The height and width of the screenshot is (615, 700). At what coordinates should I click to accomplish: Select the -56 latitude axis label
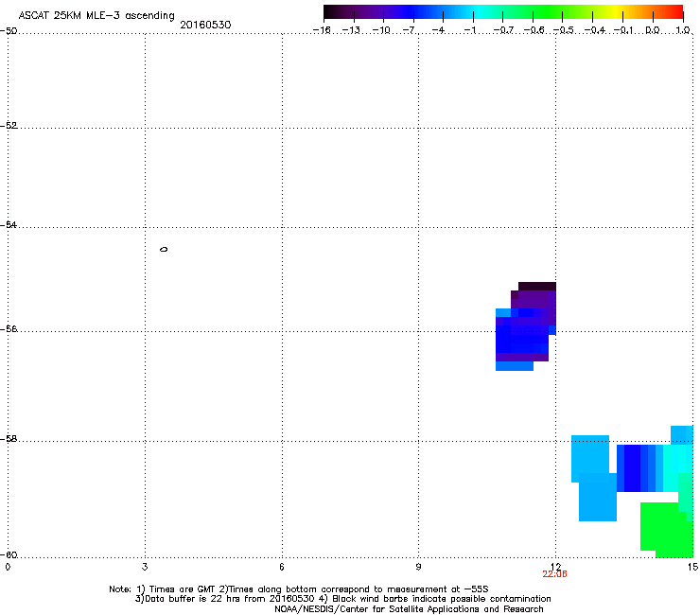(x=9, y=328)
